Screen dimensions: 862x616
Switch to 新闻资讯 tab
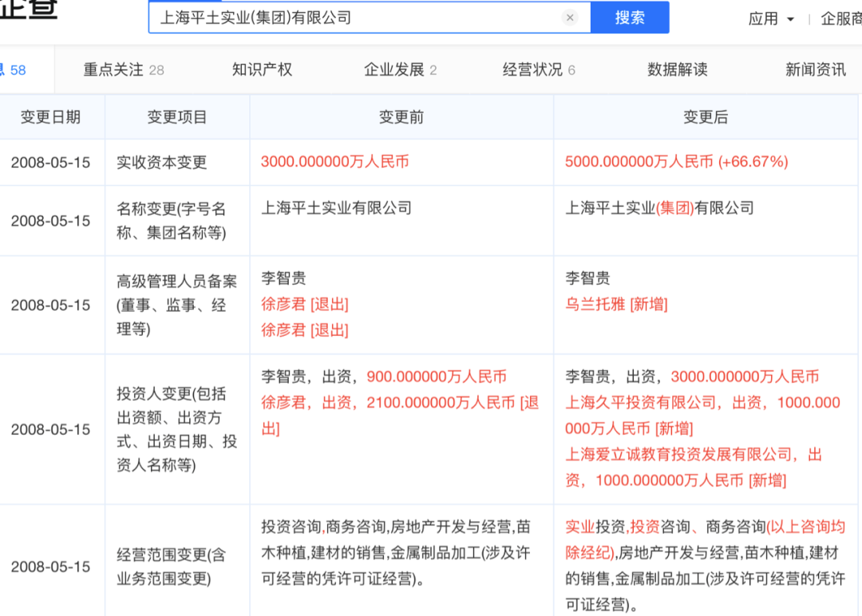[x=815, y=69]
